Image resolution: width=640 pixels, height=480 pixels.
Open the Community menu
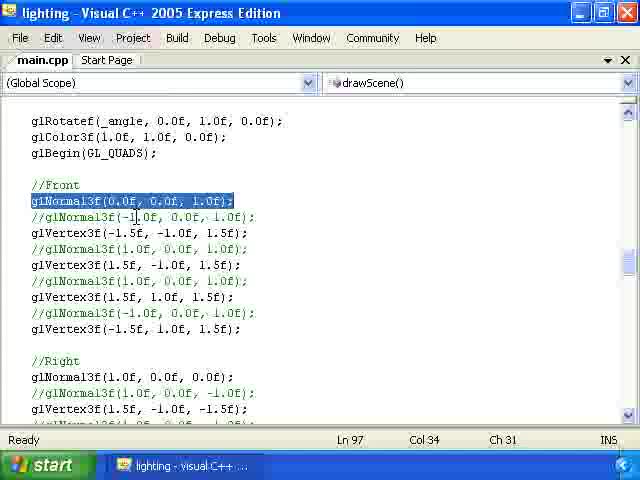pyautogui.click(x=372, y=38)
